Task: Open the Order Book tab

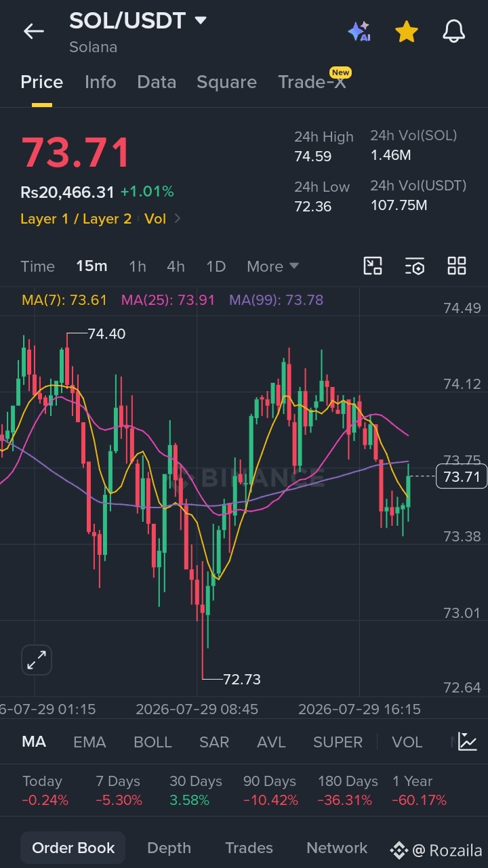Action: 73,848
